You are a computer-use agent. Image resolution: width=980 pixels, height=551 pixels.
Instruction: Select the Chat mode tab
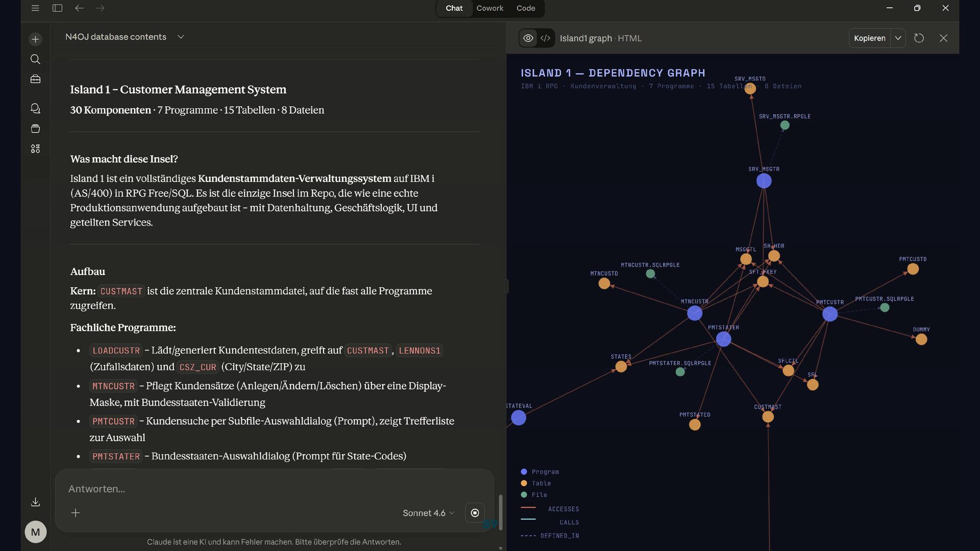(454, 8)
